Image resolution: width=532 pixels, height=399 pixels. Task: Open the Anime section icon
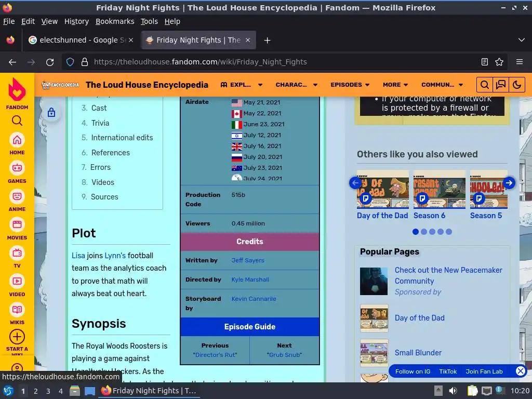coord(17,196)
